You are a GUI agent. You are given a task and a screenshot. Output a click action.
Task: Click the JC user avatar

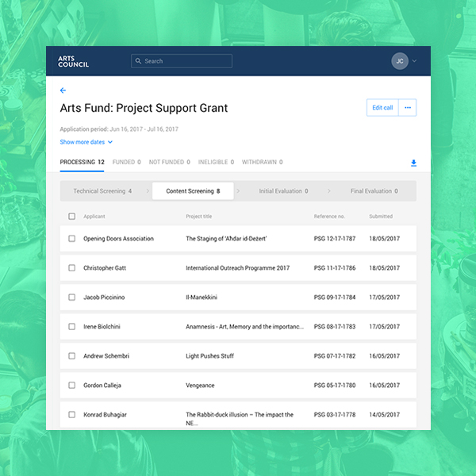(400, 61)
